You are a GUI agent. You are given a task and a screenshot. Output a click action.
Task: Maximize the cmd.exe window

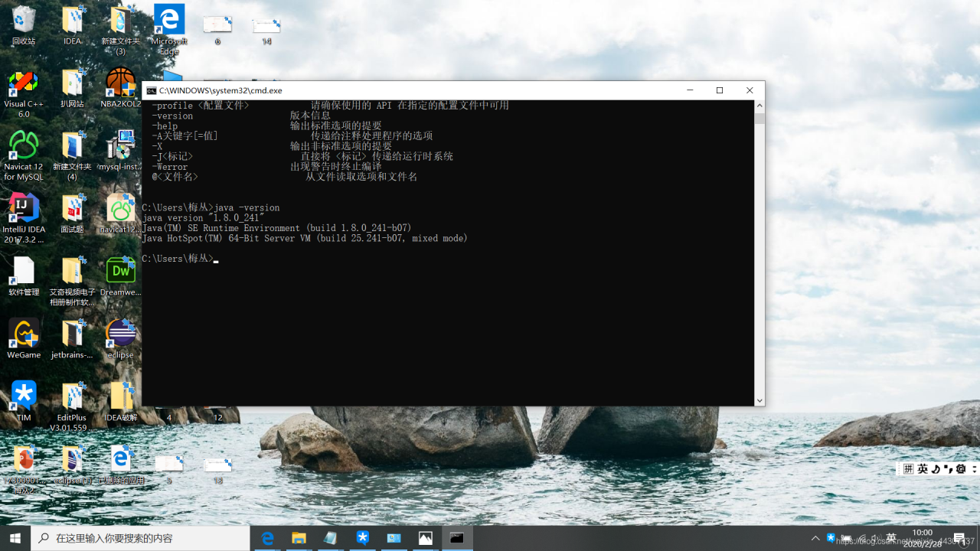(720, 90)
